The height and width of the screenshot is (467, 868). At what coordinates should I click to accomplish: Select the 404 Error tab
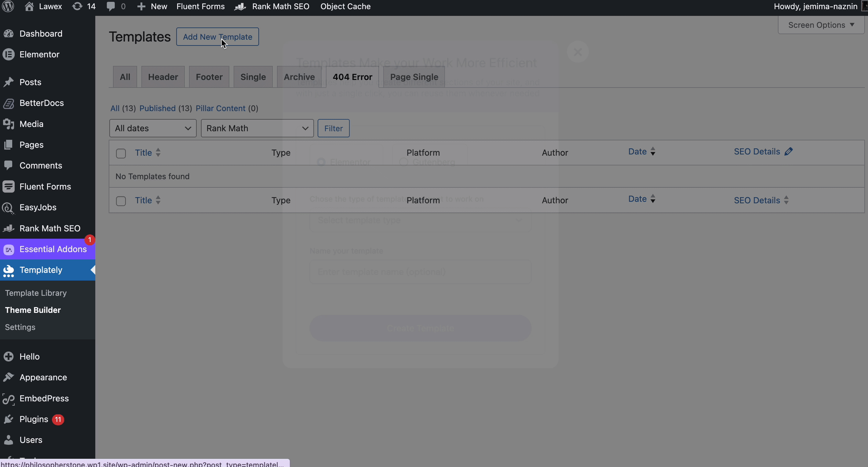coord(352,77)
